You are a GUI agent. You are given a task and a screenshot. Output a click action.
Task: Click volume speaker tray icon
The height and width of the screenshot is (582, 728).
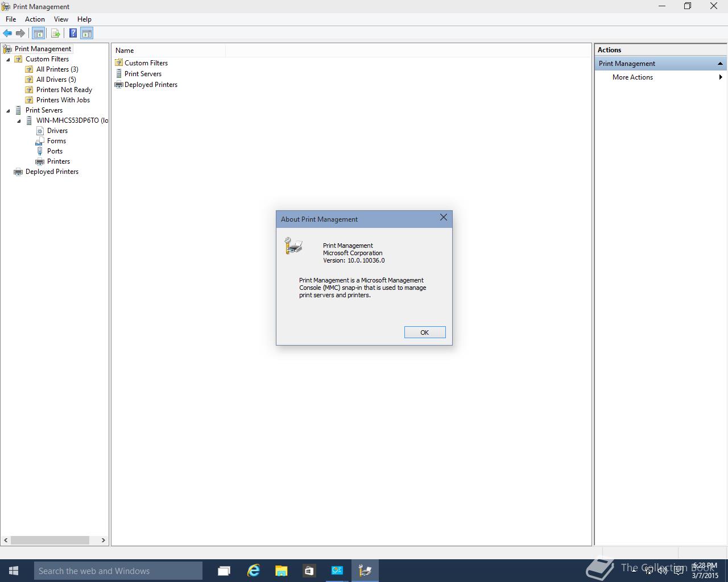663,571
